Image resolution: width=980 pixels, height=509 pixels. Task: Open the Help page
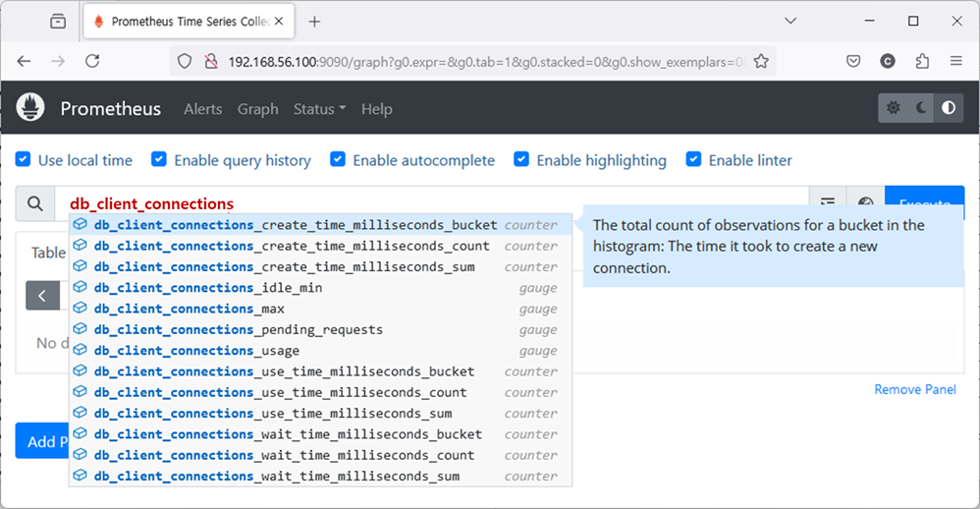(377, 109)
